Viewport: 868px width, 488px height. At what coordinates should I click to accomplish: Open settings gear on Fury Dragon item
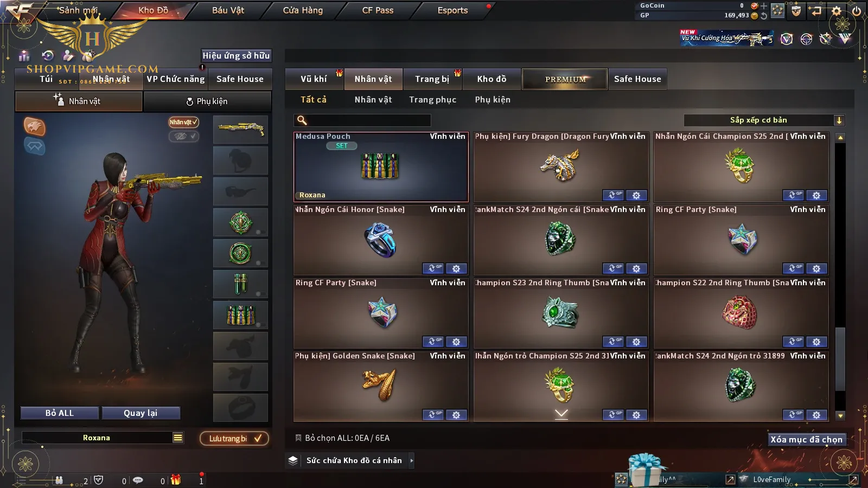[x=636, y=195]
